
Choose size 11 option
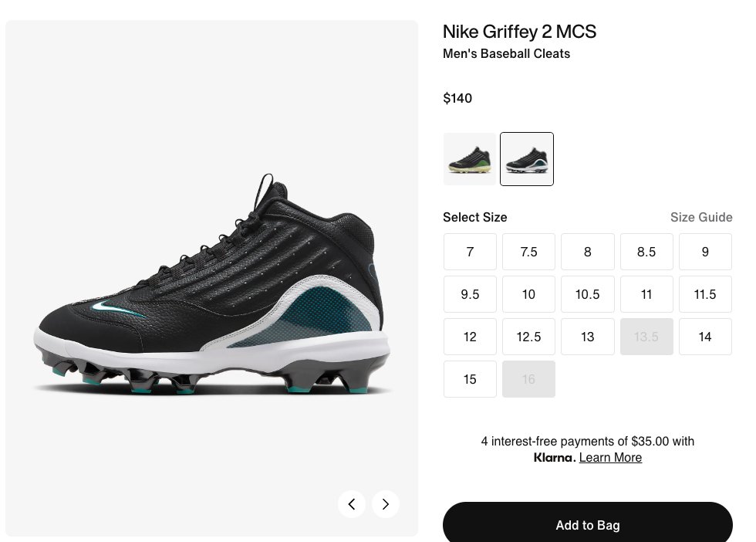click(646, 294)
